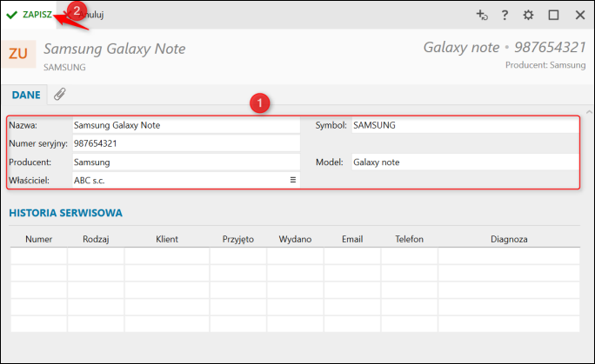This screenshot has width=595, height=364.
Task: Click the HISTORIA SERWISOWA section heading
Action: pos(65,213)
